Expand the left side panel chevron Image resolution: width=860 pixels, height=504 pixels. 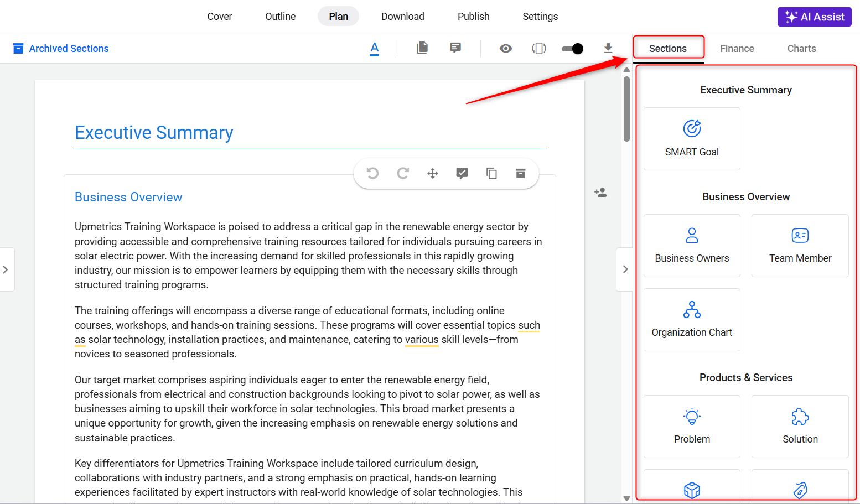tap(6, 269)
